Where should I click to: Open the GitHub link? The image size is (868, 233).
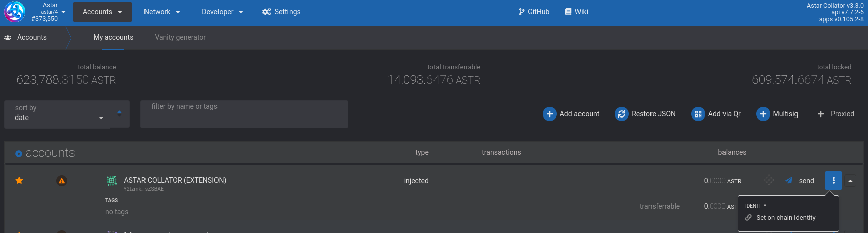click(x=534, y=12)
